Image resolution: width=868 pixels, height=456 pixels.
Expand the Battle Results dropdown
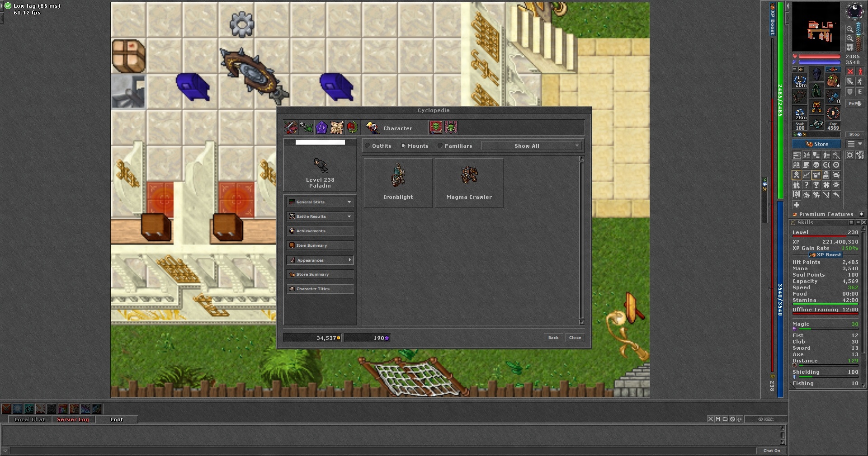tap(320, 216)
